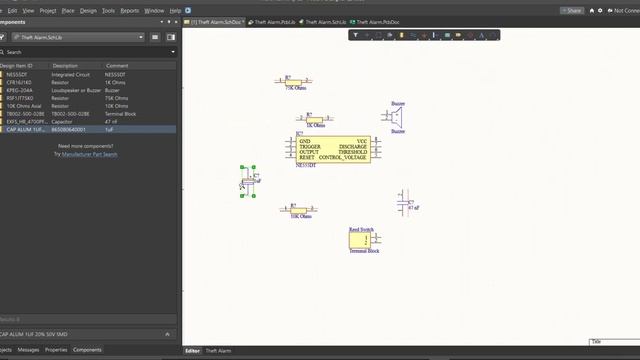
Task: Select the Components panel tab at bottom
Action: click(x=87, y=350)
